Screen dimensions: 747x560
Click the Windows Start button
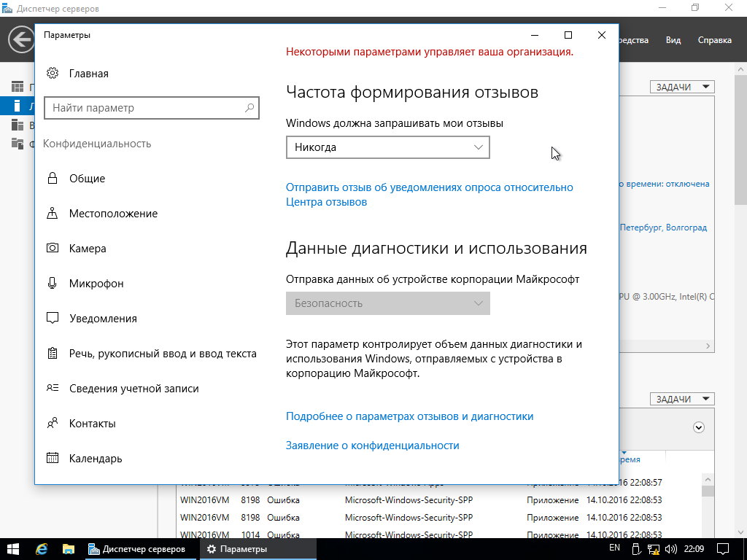(13, 548)
